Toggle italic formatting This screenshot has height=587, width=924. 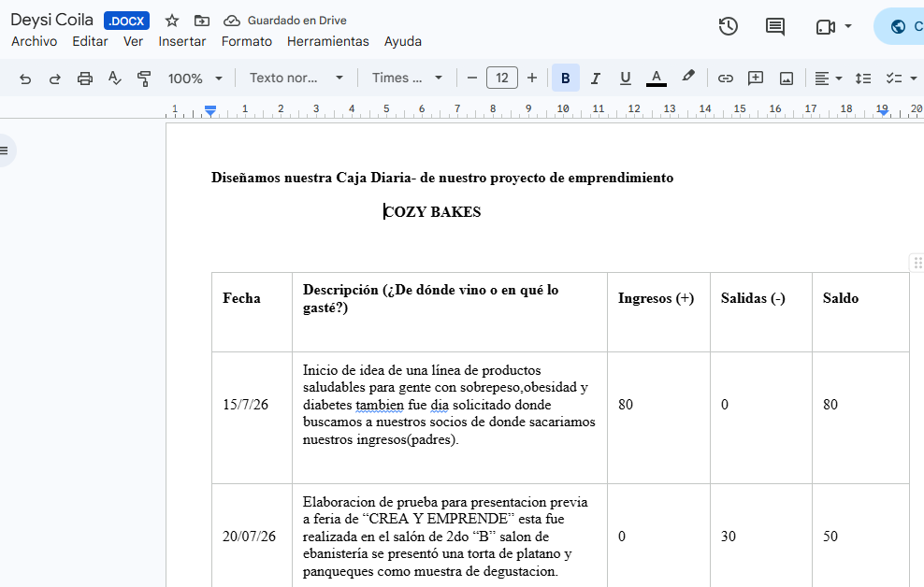pos(595,79)
